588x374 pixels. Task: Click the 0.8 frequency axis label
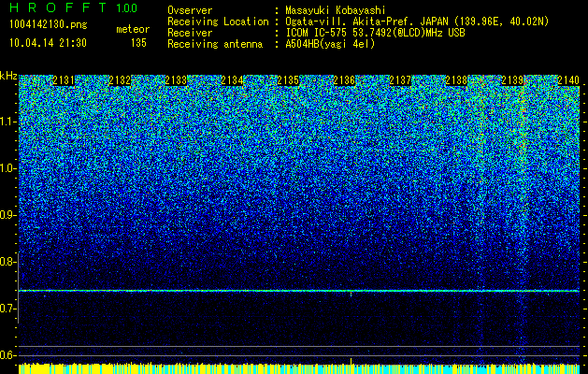point(7,262)
